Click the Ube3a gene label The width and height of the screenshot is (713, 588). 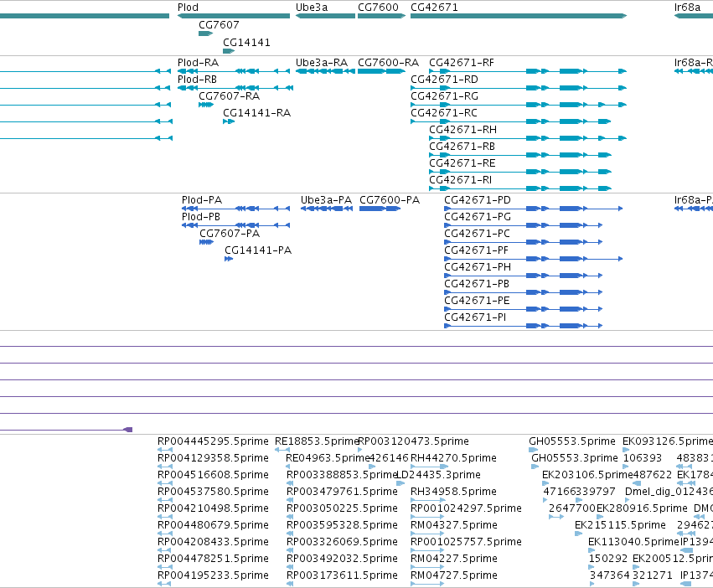pos(312,8)
